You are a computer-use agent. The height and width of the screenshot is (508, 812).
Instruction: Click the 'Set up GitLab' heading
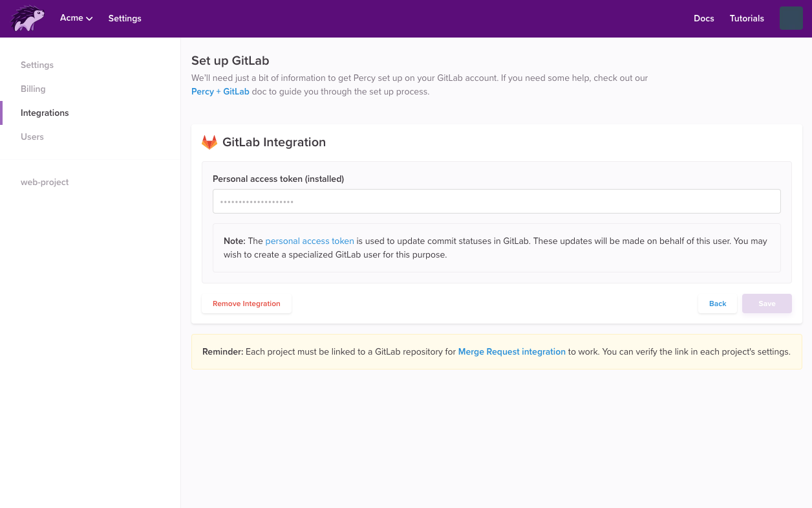230,61
